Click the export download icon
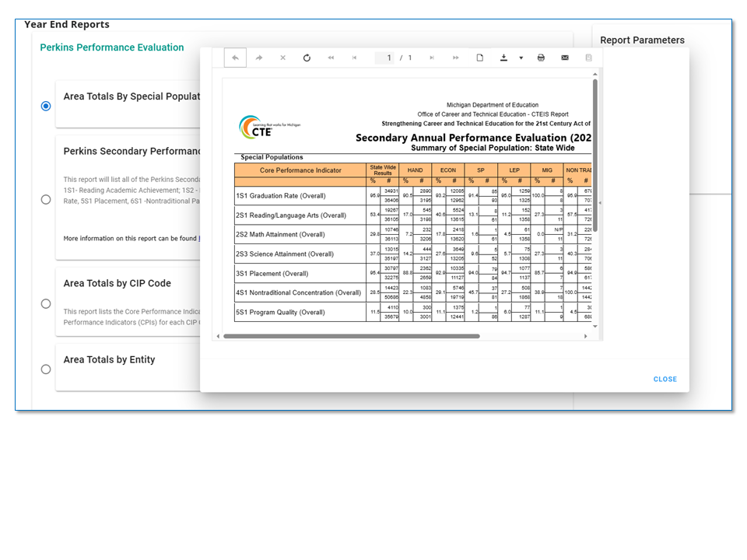The image size is (747, 560). coord(504,58)
